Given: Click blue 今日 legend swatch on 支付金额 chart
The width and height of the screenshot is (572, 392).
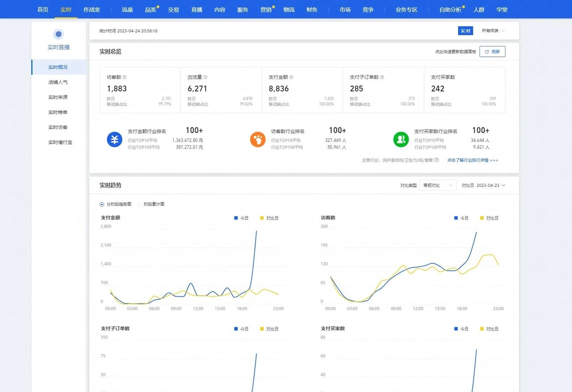Looking at the screenshot, I should pyautogui.click(x=236, y=218).
